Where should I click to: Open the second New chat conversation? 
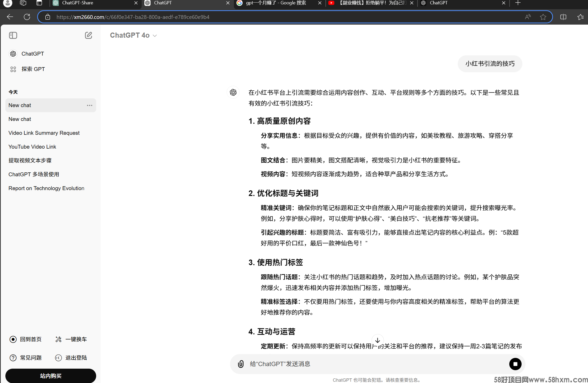coord(51,119)
